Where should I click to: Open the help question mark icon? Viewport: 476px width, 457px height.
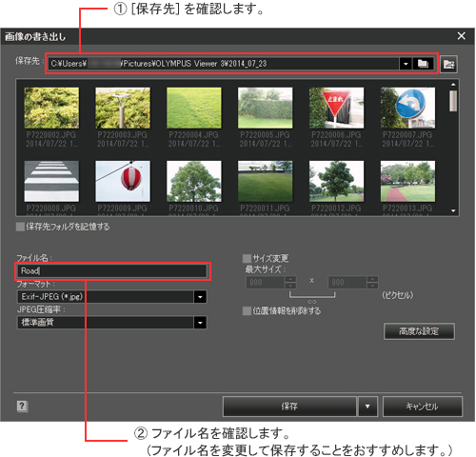click(22, 406)
